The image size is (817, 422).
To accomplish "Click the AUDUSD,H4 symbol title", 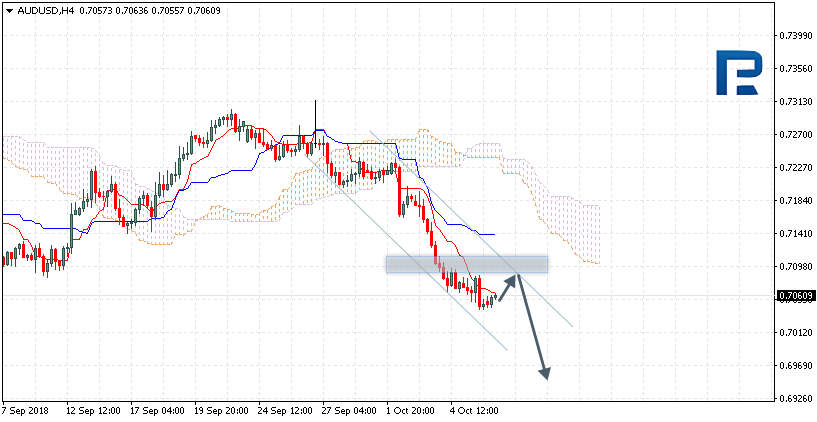I will (x=44, y=10).
